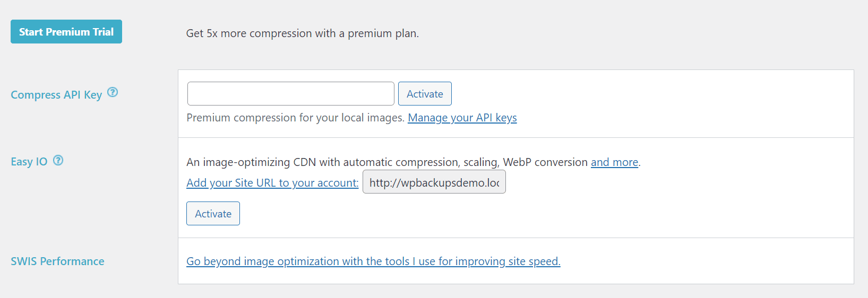This screenshot has width=868, height=298.
Task: Click the Compress API Key heading
Action: point(56,95)
